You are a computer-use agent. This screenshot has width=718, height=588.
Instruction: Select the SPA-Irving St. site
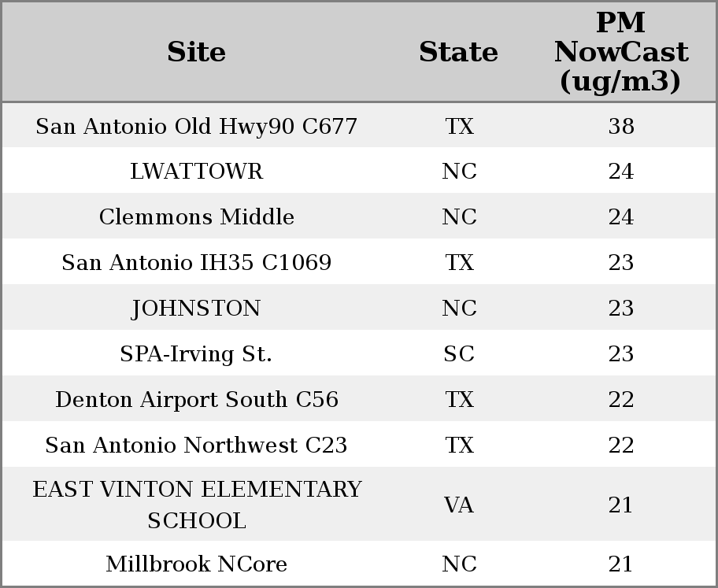point(196,354)
